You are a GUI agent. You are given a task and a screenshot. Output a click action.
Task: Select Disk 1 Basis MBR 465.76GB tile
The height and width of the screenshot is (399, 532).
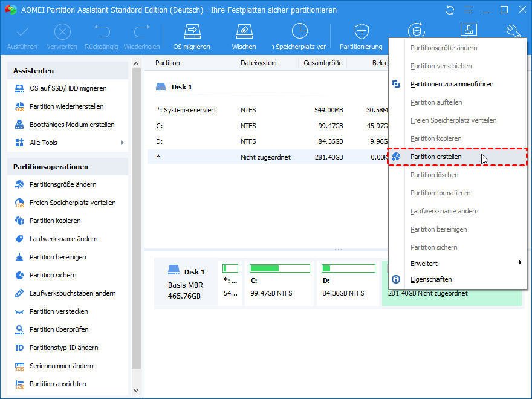pyautogui.click(x=186, y=283)
